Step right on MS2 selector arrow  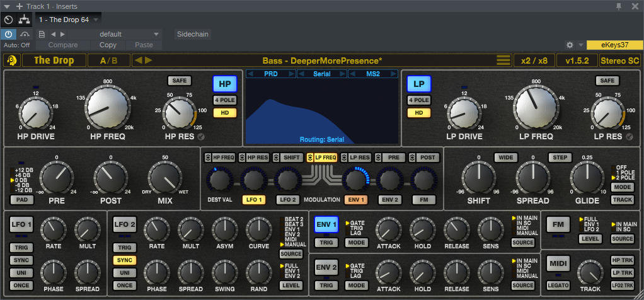394,74
